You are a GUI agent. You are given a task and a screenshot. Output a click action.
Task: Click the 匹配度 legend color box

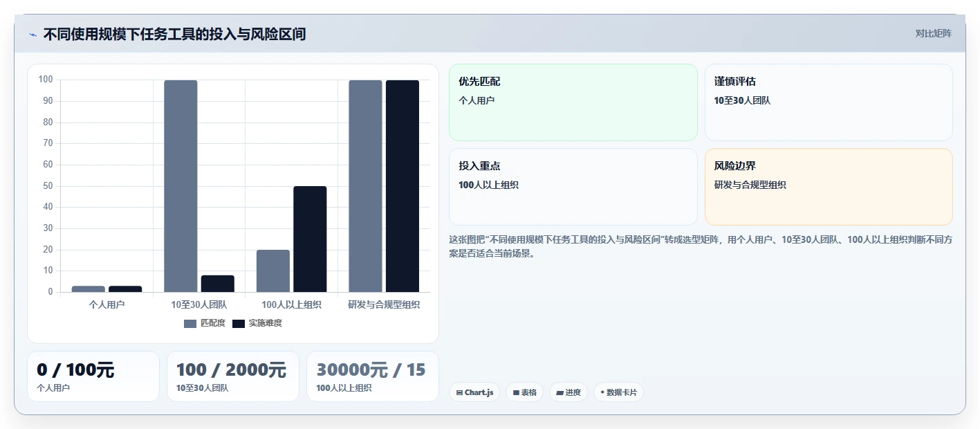[190, 323]
